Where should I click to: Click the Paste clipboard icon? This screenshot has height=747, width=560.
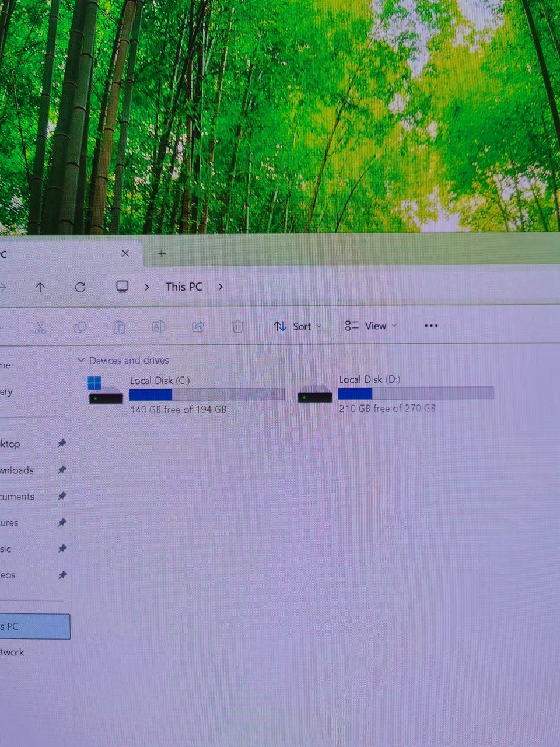pos(119,327)
